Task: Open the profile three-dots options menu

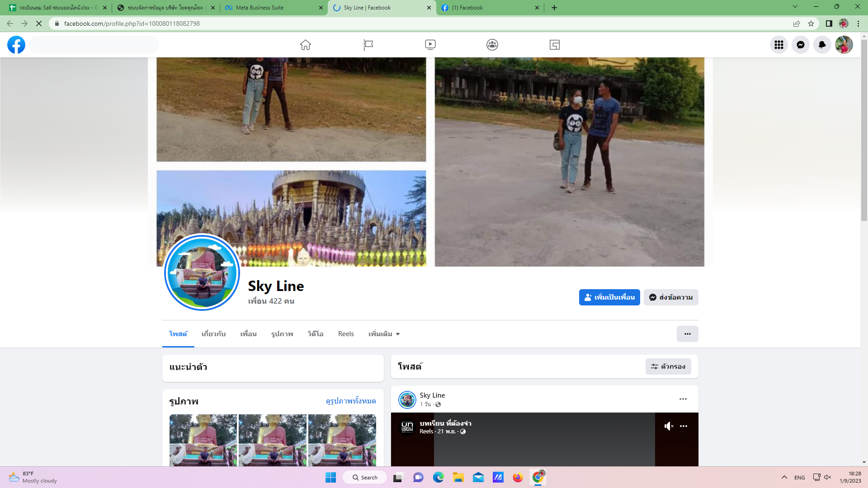Action: [x=687, y=334]
